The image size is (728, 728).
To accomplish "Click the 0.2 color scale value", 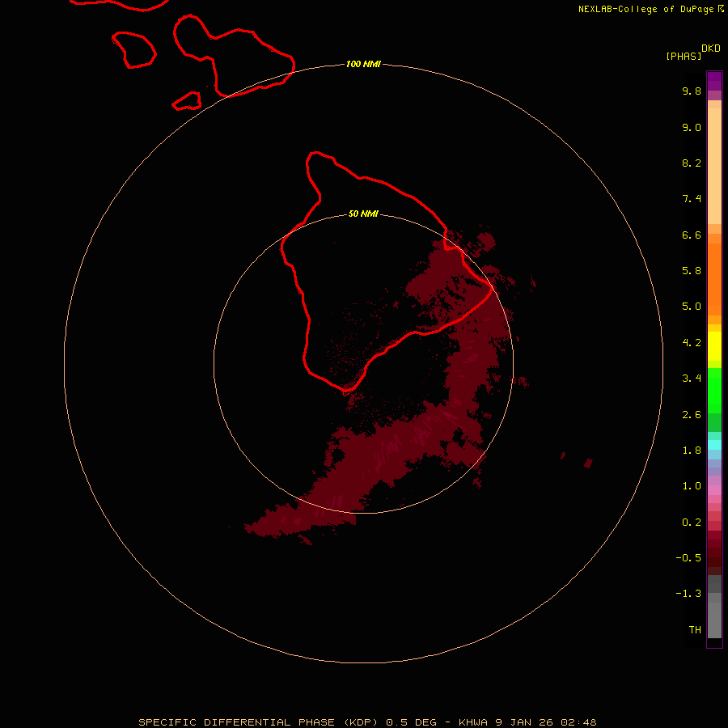I will [x=692, y=523].
